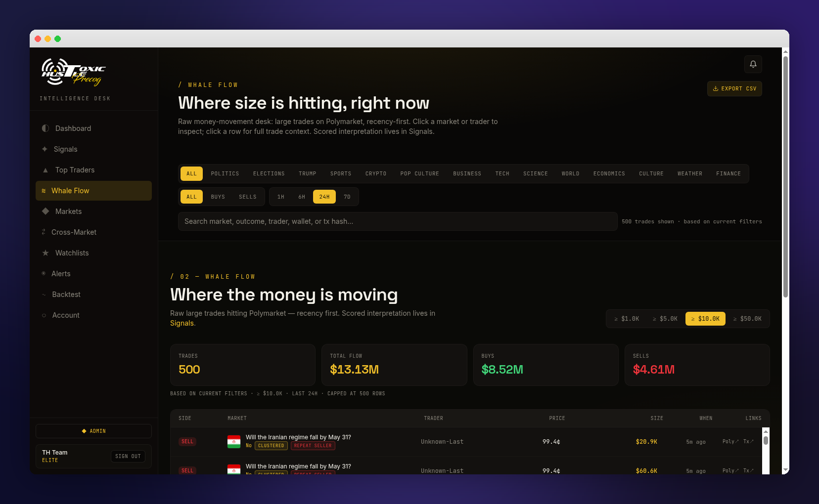Set minimum size to ≥ $50.0K

747,319
